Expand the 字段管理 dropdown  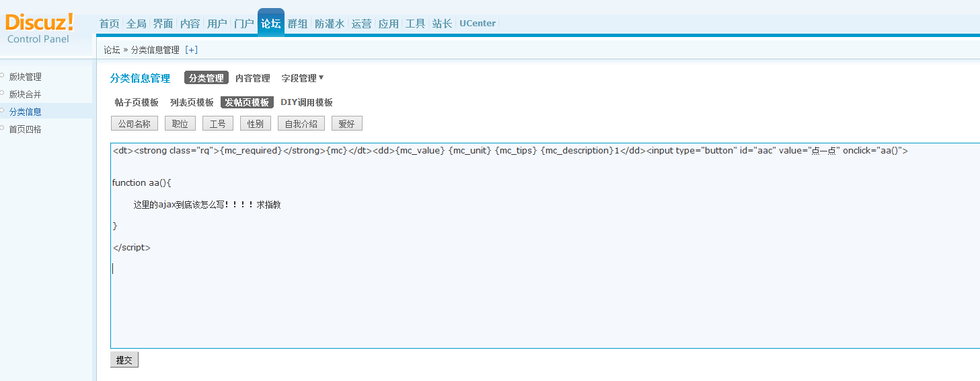pos(302,78)
